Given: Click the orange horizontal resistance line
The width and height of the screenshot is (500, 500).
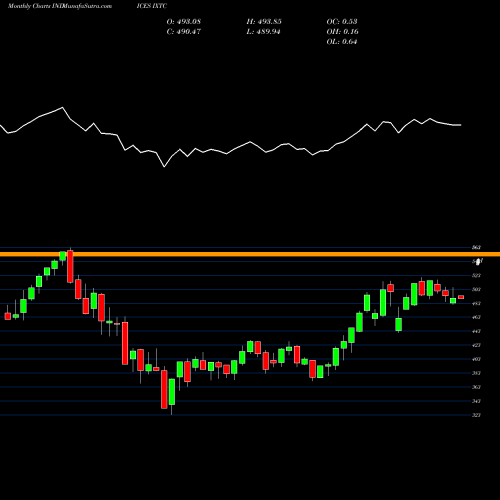Looking at the screenshot, I should pyautogui.click(x=250, y=254).
